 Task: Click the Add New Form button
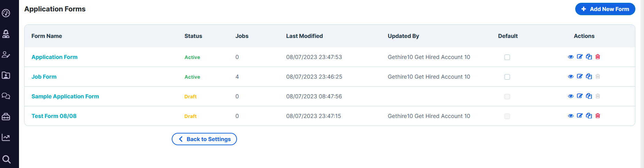[605, 9]
